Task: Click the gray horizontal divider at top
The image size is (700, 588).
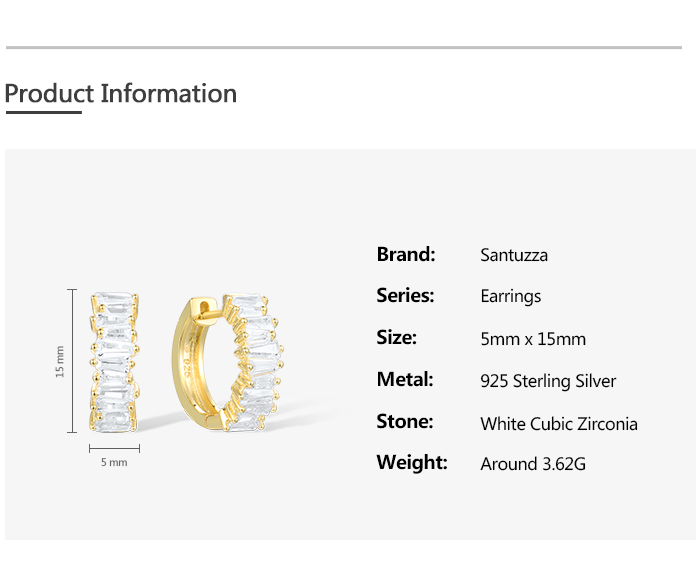Action: (x=343, y=47)
